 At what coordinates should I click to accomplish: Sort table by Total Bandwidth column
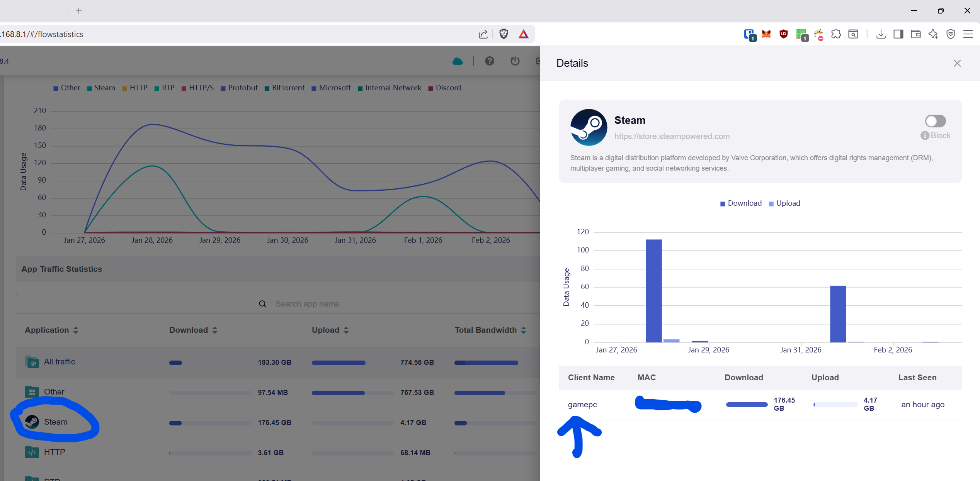pos(490,330)
